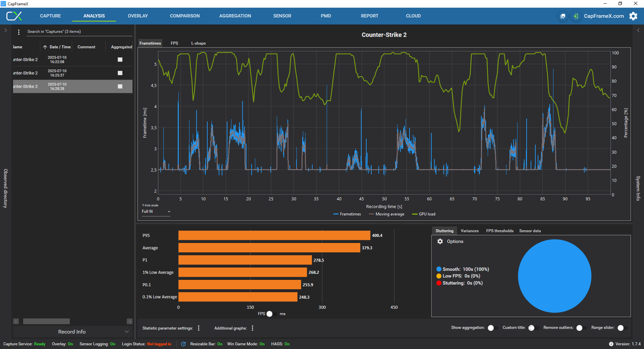Click the refresh icon beside Resizable Bar
644x349 pixels.
pos(184,344)
